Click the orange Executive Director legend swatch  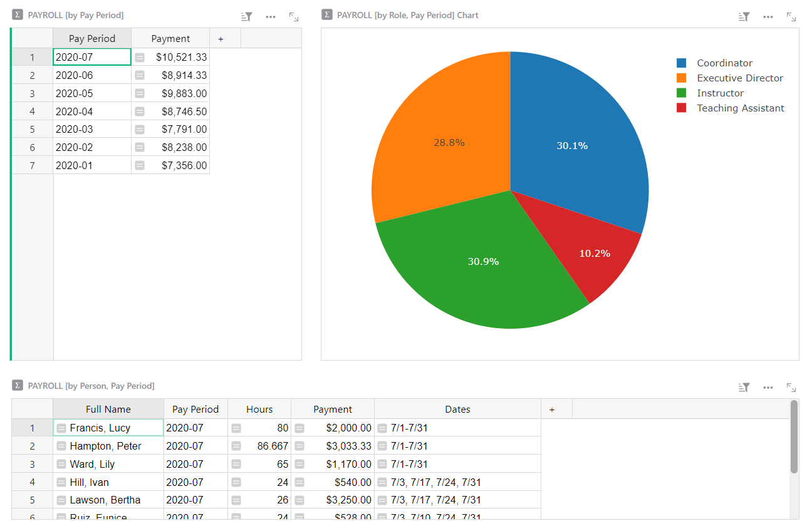click(682, 78)
